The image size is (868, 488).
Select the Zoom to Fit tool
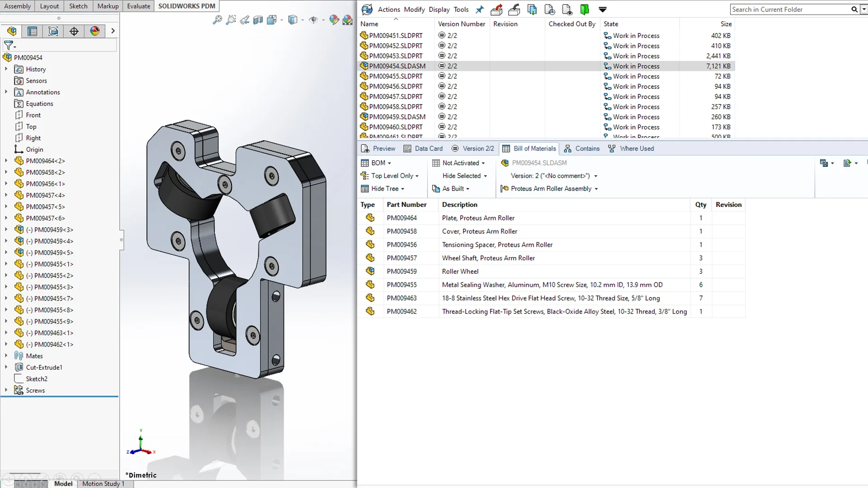tap(217, 20)
